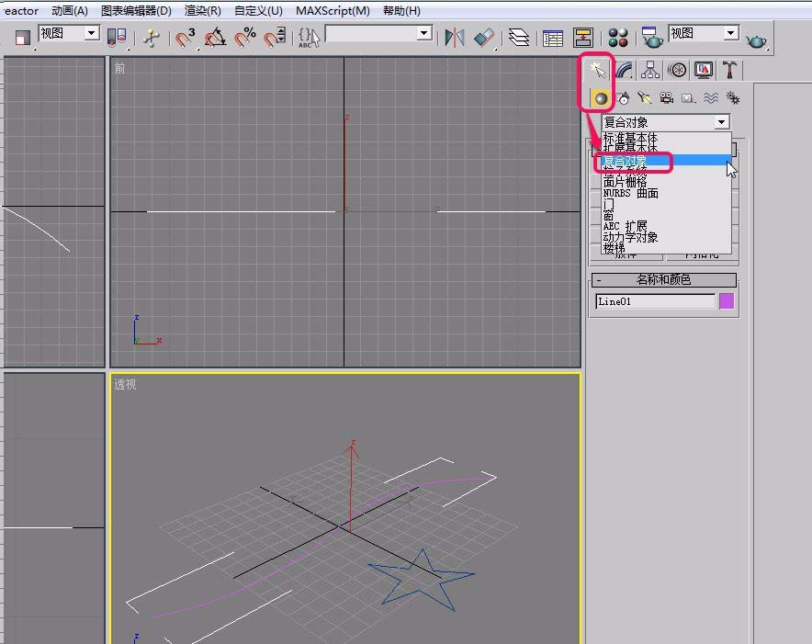Click the 前 viewport label
Viewport: 812px width, 644px height.
click(119, 68)
